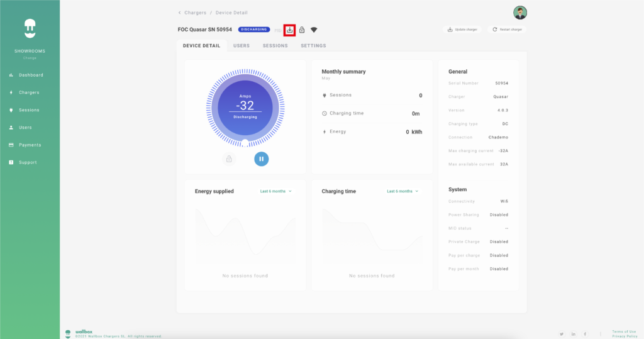Open Terms of Use link
The width and height of the screenshot is (644, 339).
tap(624, 331)
